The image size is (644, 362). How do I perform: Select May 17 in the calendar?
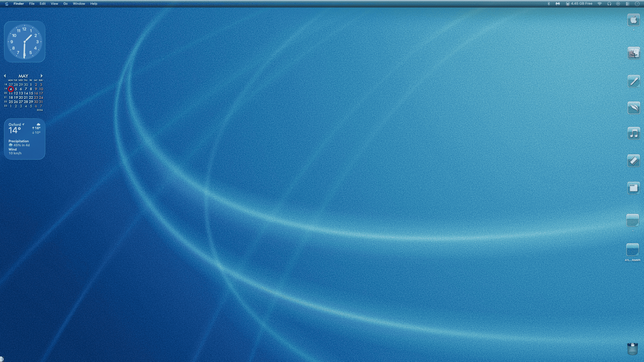click(41, 93)
